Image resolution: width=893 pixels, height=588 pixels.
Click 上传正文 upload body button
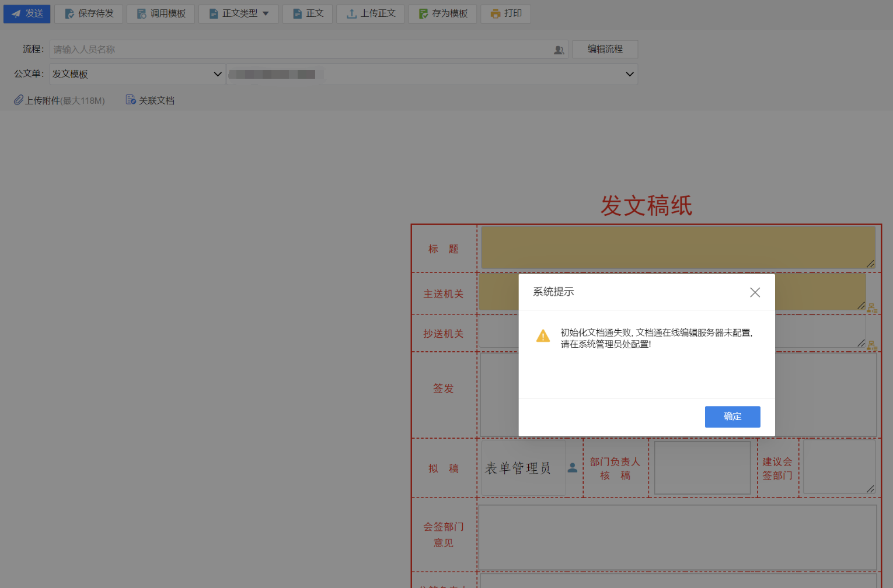[x=371, y=14]
